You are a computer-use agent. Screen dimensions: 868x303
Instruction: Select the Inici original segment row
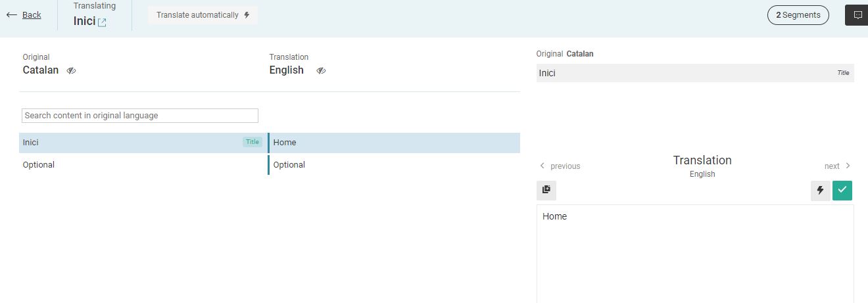click(143, 143)
